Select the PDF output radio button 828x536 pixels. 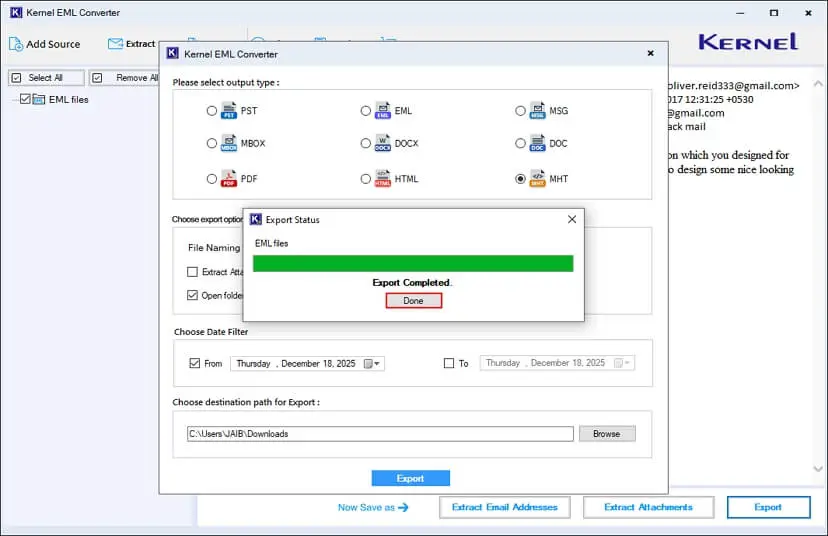tap(212, 179)
